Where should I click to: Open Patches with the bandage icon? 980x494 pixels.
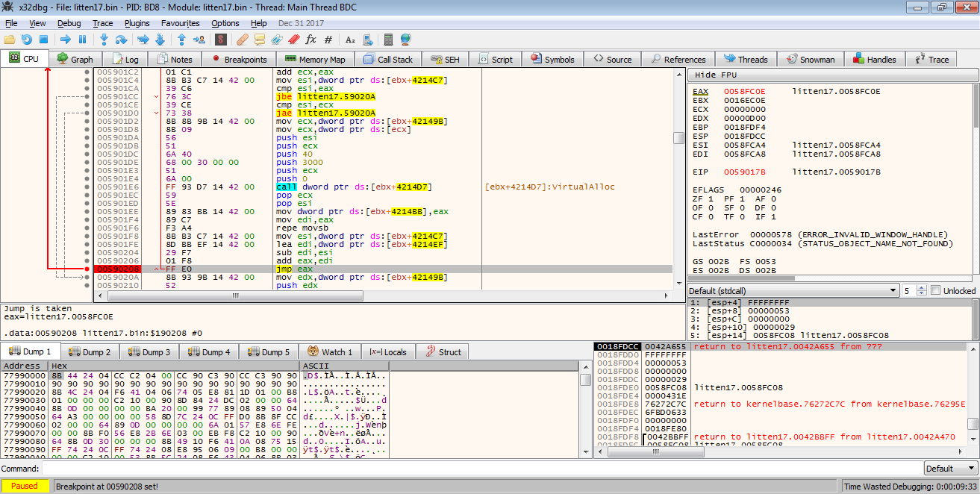[x=243, y=39]
